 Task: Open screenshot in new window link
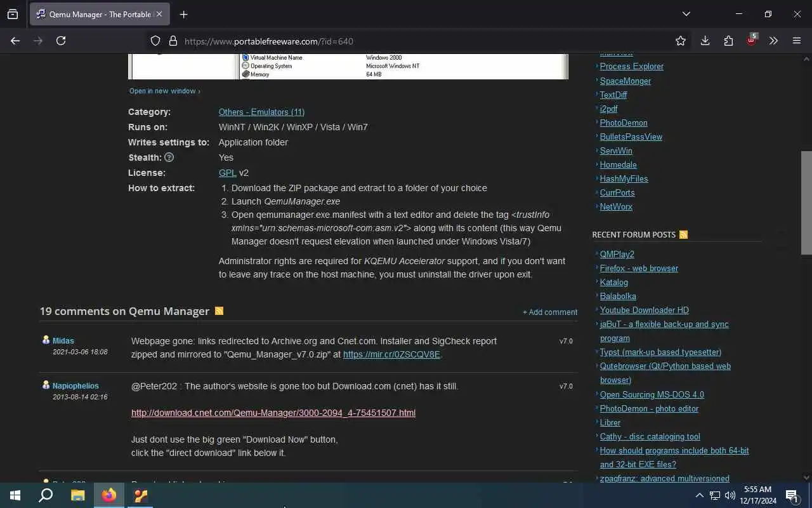pos(165,91)
